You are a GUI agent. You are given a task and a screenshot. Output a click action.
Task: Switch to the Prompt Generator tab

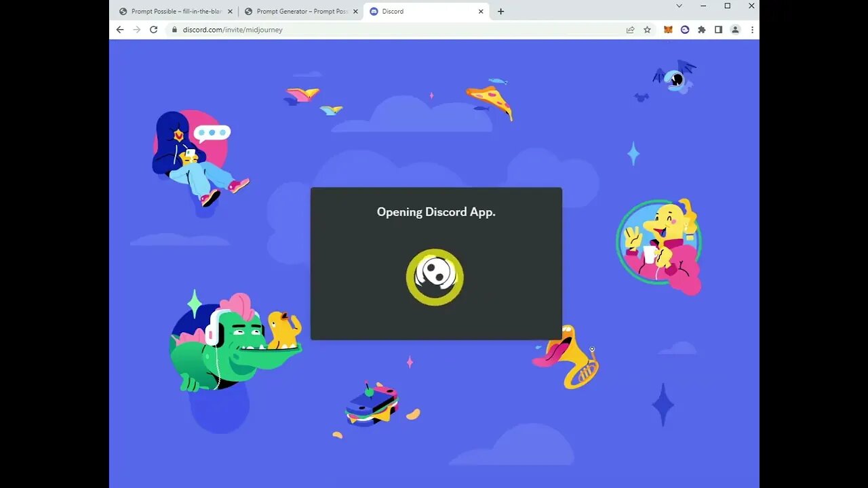tap(300, 12)
